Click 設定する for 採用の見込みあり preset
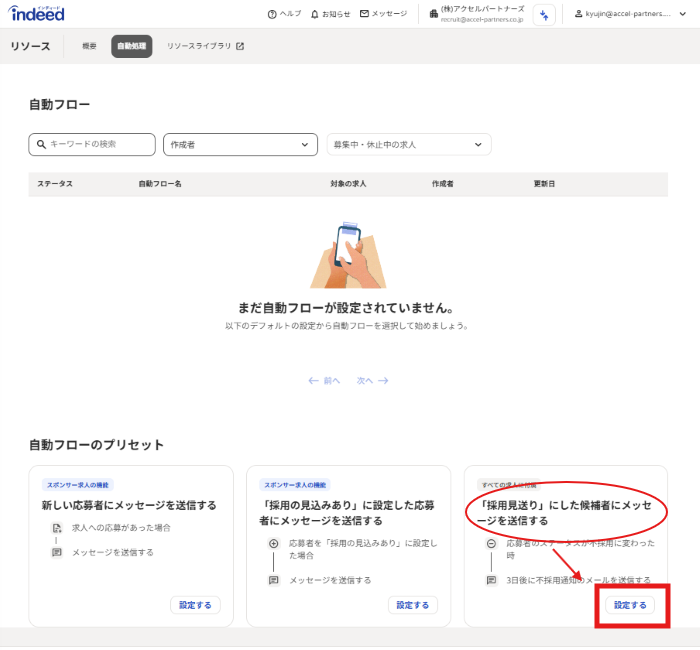This screenshot has width=700, height=650. click(412, 605)
